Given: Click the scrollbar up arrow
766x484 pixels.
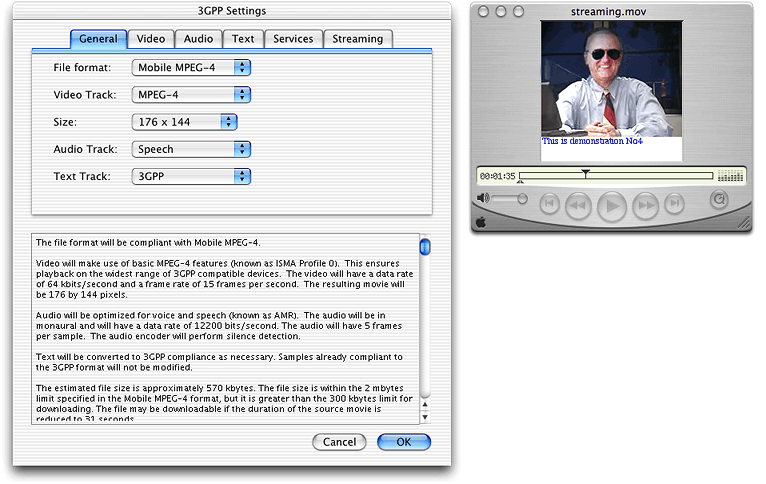Looking at the screenshot, I should [x=425, y=404].
